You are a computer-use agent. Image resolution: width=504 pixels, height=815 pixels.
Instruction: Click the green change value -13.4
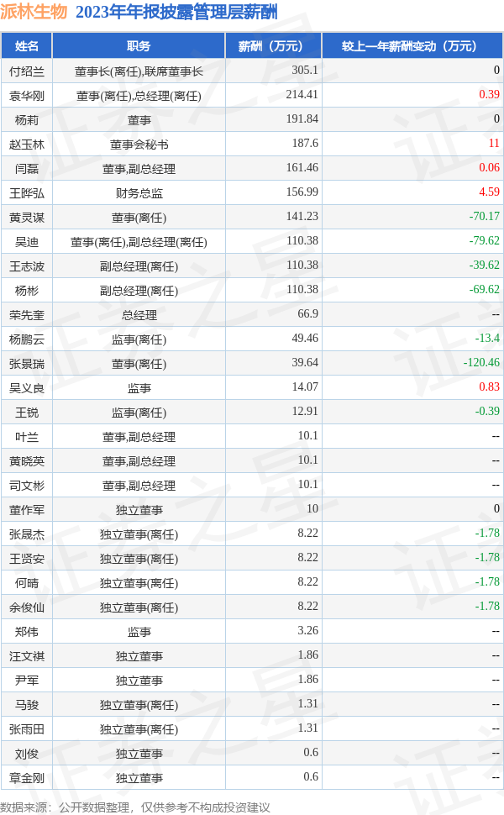coord(487,339)
